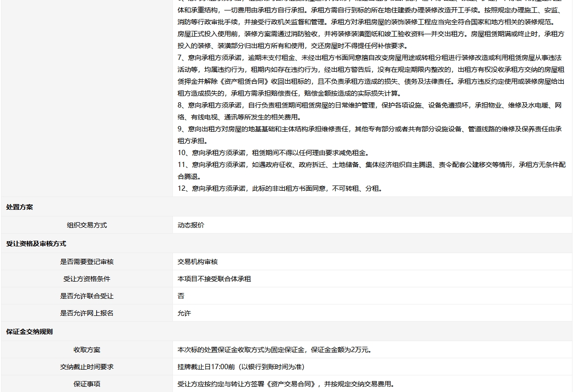The width and height of the screenshot is (573, 392).
Task: Select the 是否需要登记审核 label
Action: click(x=87, y=262)
